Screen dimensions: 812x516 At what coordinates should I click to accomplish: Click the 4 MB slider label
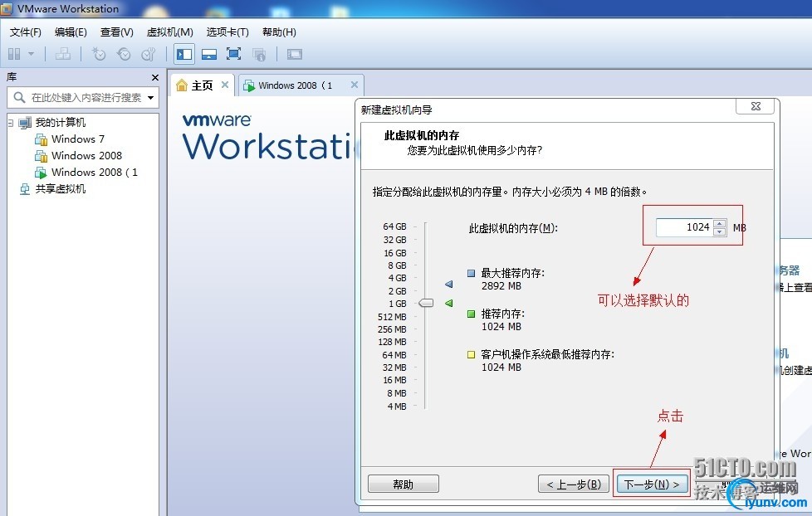pyautogui.click(x=397, y=406)
